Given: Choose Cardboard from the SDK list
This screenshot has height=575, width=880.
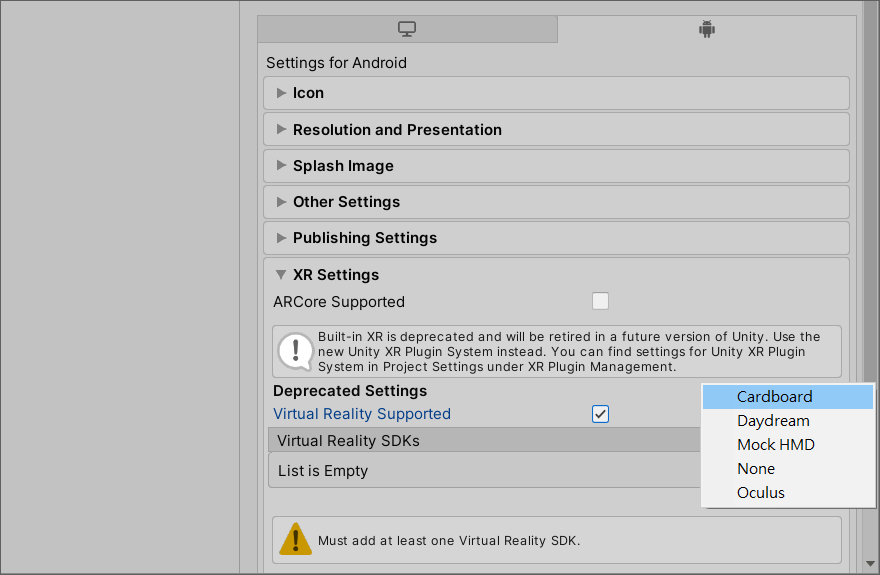Looking at the screenshot, I should pos(774,397).
